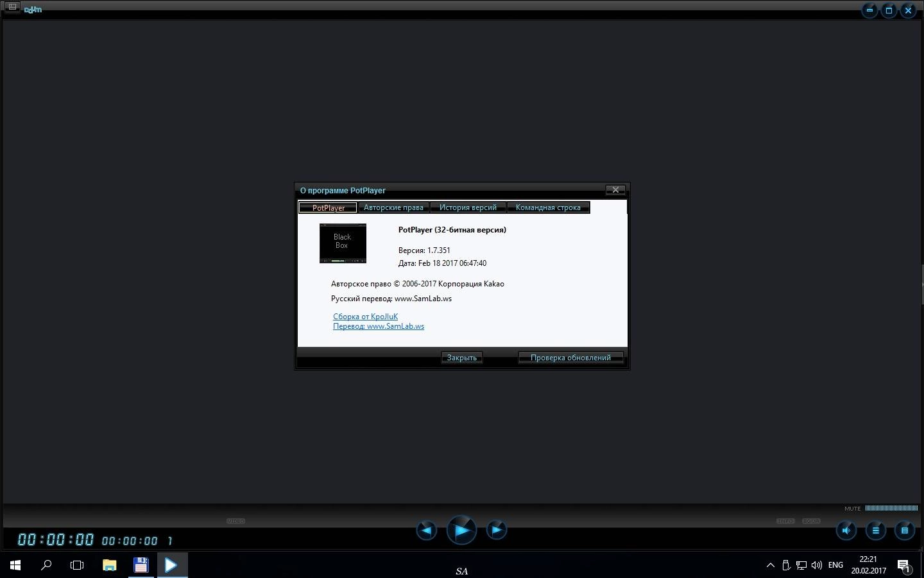The image size is (924, 578).
Task: Minimize the PotPlayer window
Action: pos(869,10)
